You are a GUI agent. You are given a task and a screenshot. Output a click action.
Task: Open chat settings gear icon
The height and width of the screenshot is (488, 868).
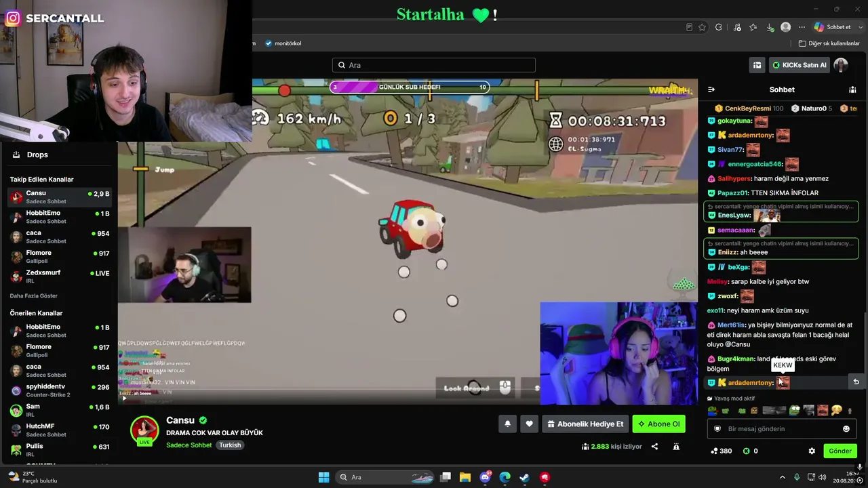[812, 451]
